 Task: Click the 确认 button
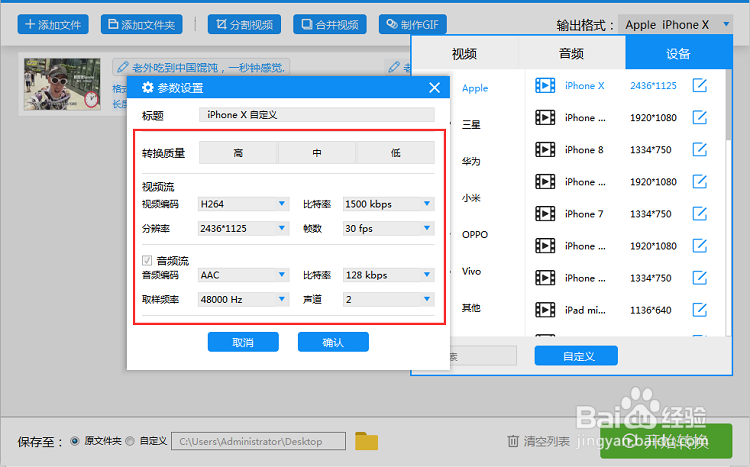click(333, 342)
